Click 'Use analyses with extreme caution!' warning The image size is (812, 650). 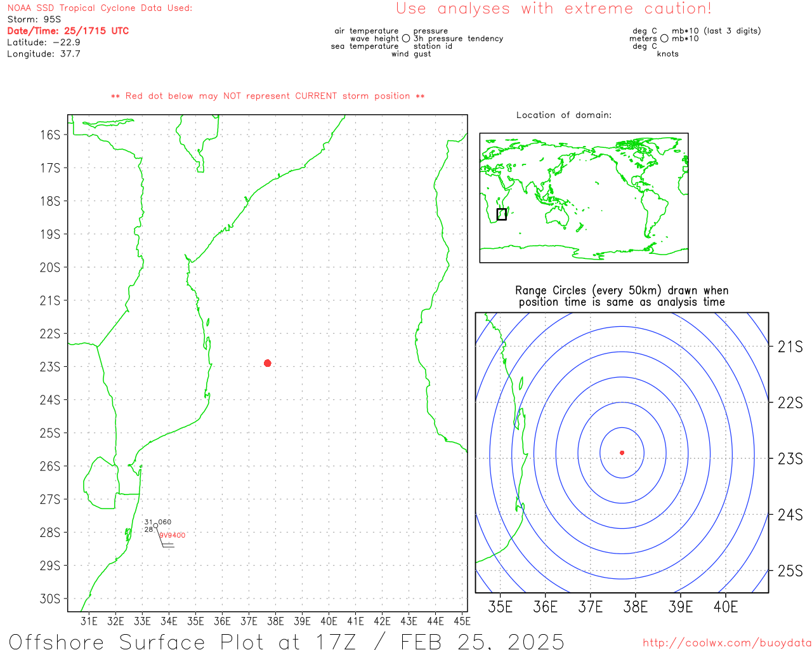pos(554,8)
